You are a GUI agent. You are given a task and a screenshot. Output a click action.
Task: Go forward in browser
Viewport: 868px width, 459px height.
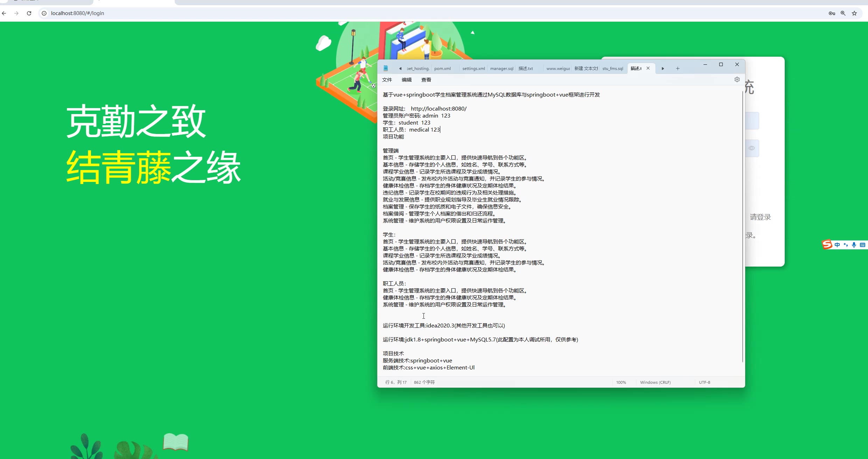coord(16,13)
